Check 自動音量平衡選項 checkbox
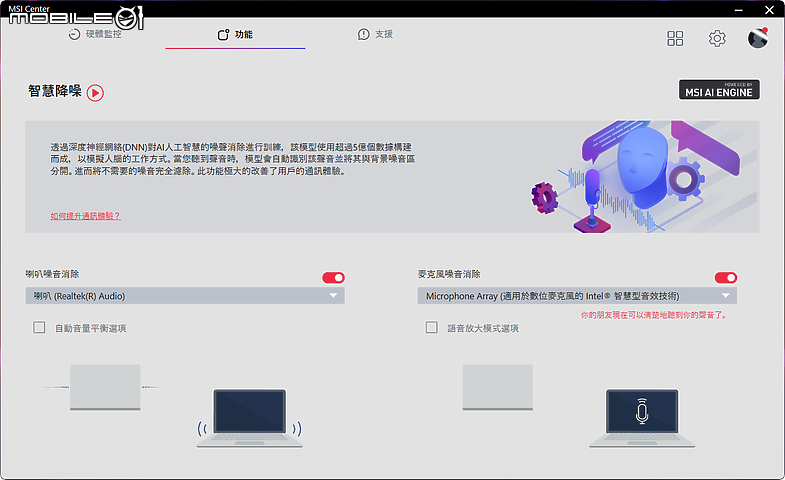Image resolution: width=785 pixels, height=480 pixels. tap(39, 327)
